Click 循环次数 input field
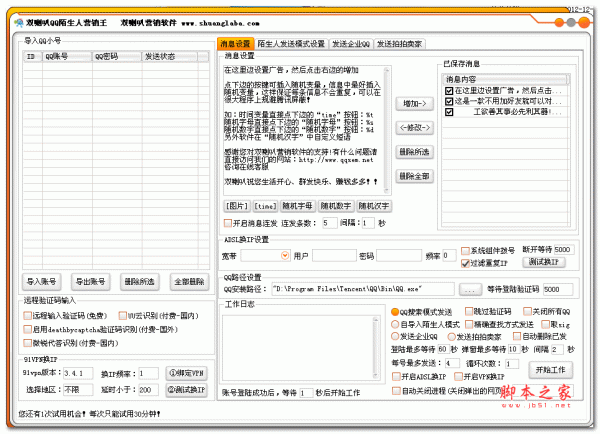The height and width of the screenshot is (434, 600). coord(512,363)
